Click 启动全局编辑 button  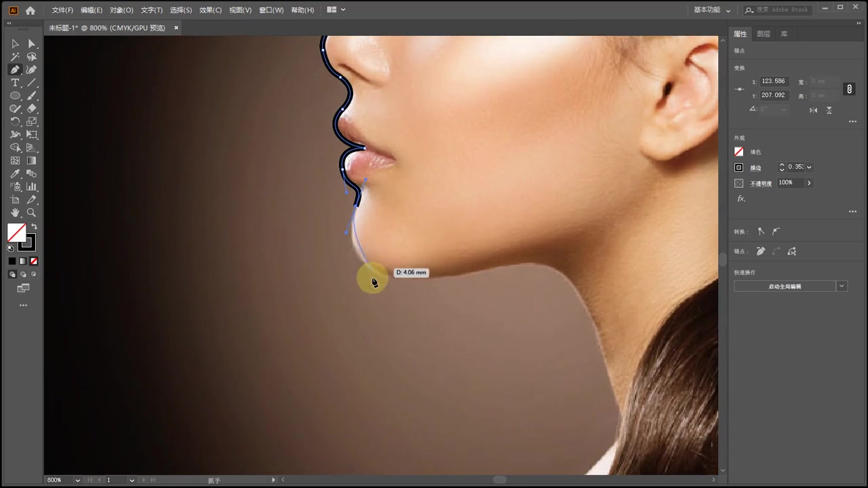(x=785, y=286)
